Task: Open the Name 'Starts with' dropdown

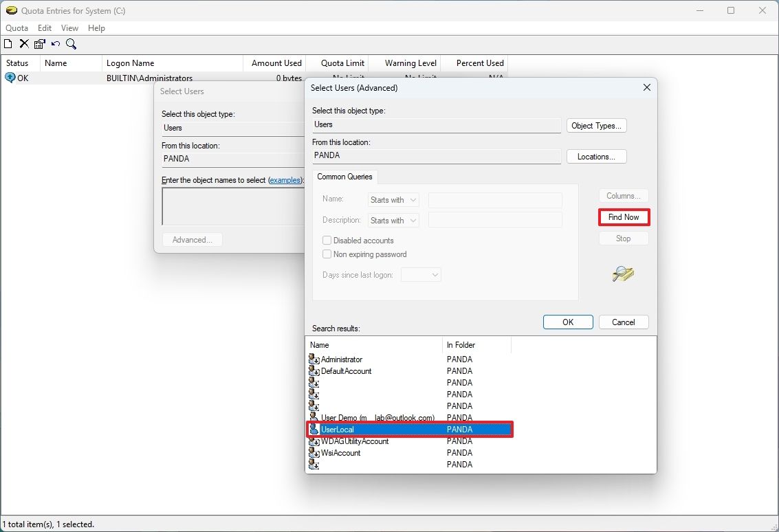Action: tap(393, 199)
